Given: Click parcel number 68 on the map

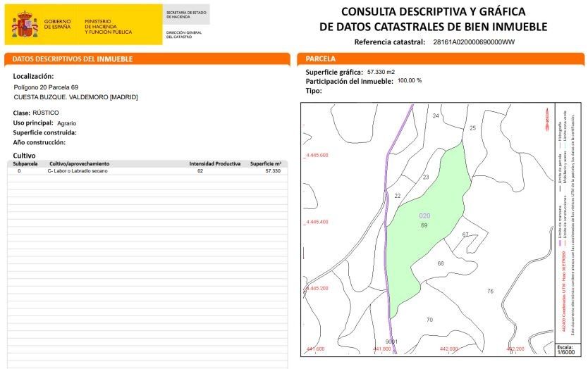Looking at the screenshot, I should [441, 263].
